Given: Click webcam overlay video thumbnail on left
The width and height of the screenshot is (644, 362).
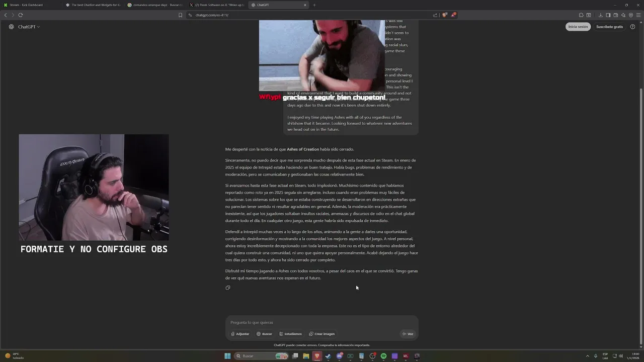Looking at the screenshot, I should pos(94,187).
